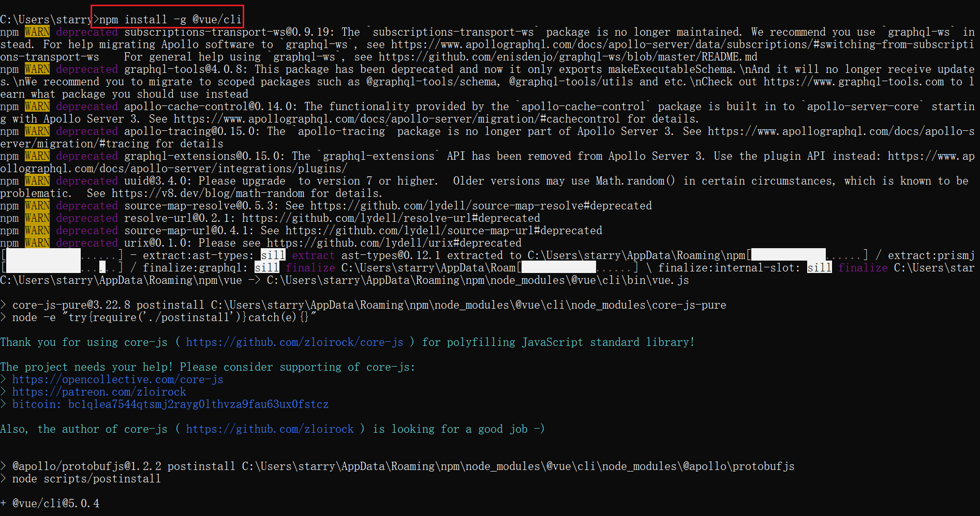
Task: Click the 'finalize:graphql:' progress text
Action: [195, 268]
